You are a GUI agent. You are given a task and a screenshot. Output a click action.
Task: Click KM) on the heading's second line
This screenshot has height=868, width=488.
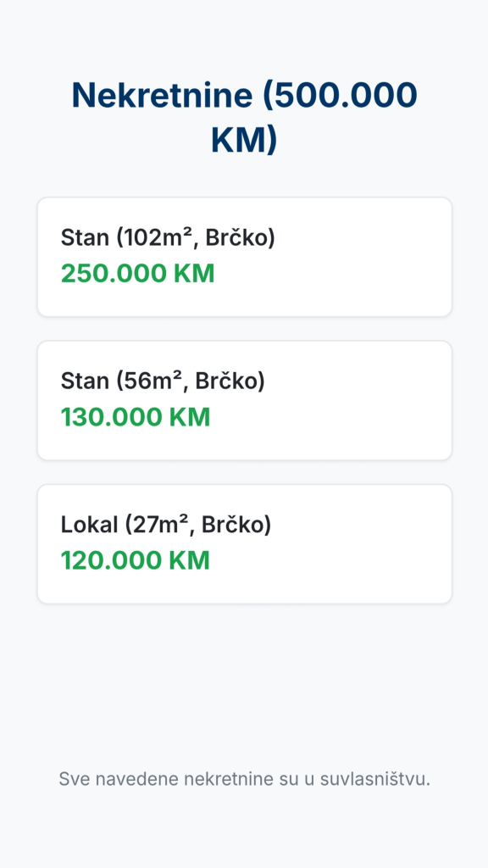244,142
